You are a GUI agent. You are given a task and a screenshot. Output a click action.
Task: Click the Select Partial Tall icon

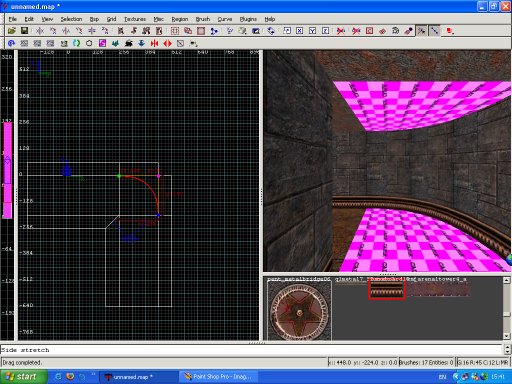(146, 31)
